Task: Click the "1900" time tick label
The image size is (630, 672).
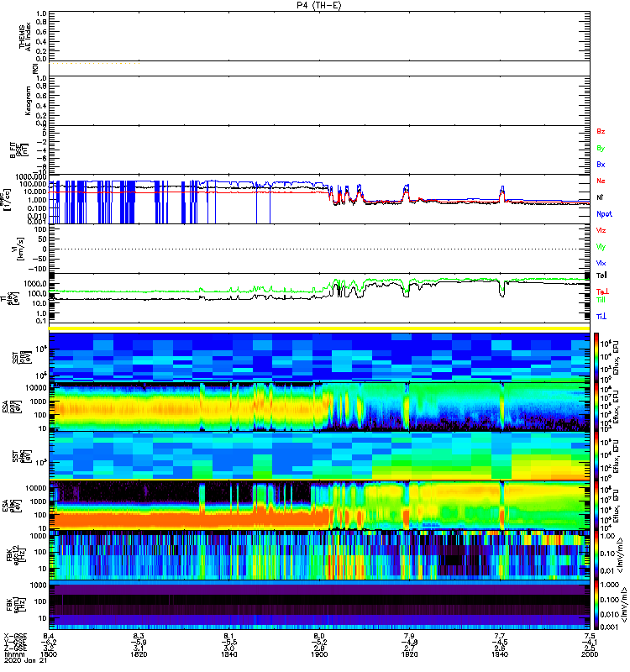Action: tap(319, 654)
